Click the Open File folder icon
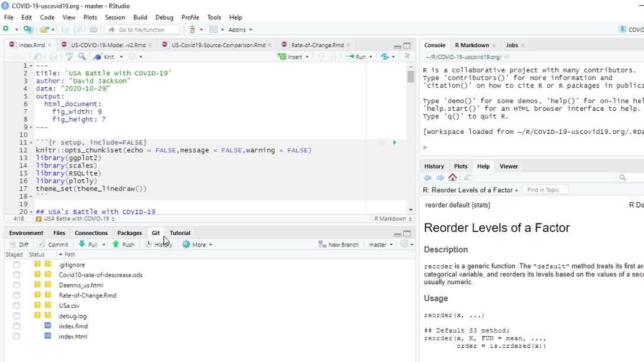This screenshot has height=362, width=644. pyautogui.click(x=44, y=29)
